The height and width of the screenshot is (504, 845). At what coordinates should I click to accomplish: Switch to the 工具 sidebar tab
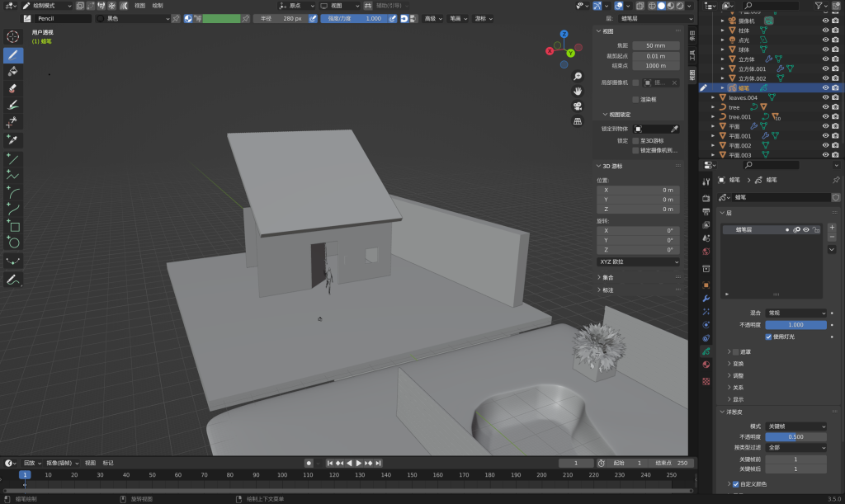(692, 55)
